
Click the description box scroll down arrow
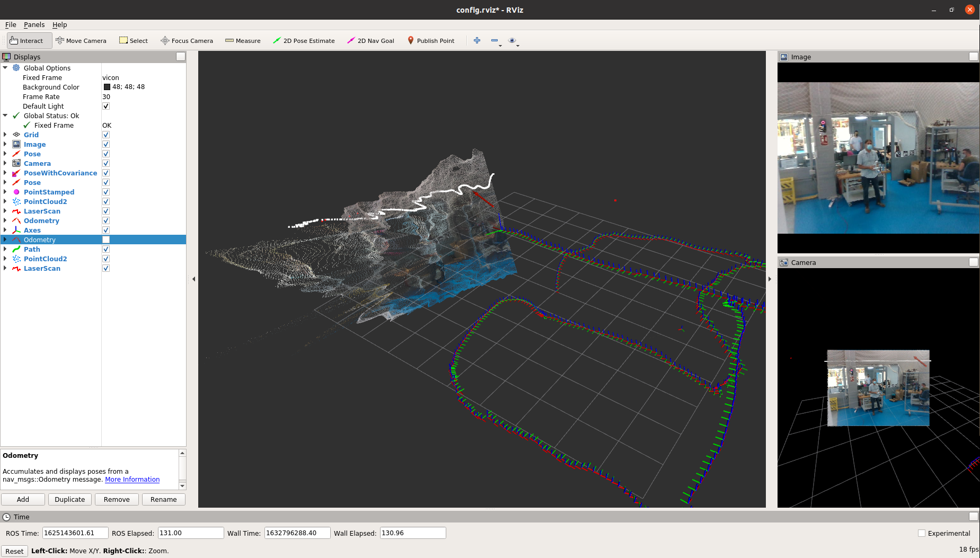point(182,486)
